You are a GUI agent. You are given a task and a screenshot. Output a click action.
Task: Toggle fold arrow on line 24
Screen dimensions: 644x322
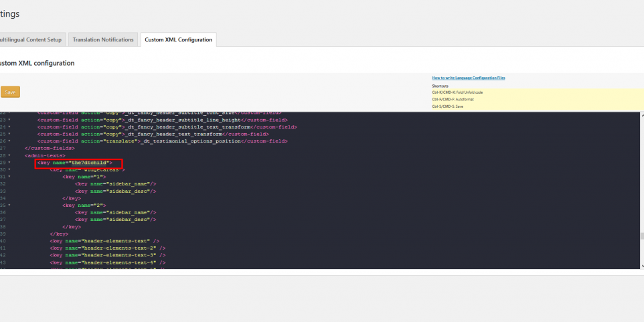pos(9,127)
